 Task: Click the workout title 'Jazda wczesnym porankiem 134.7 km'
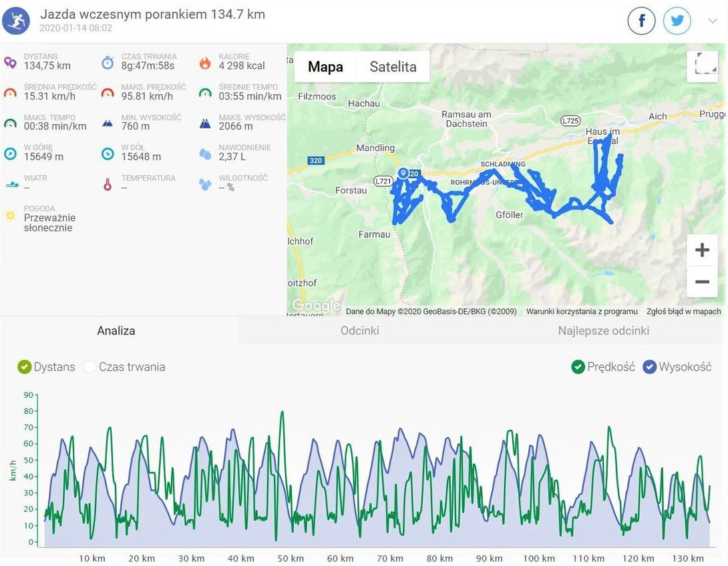click(x=152, y=15)
